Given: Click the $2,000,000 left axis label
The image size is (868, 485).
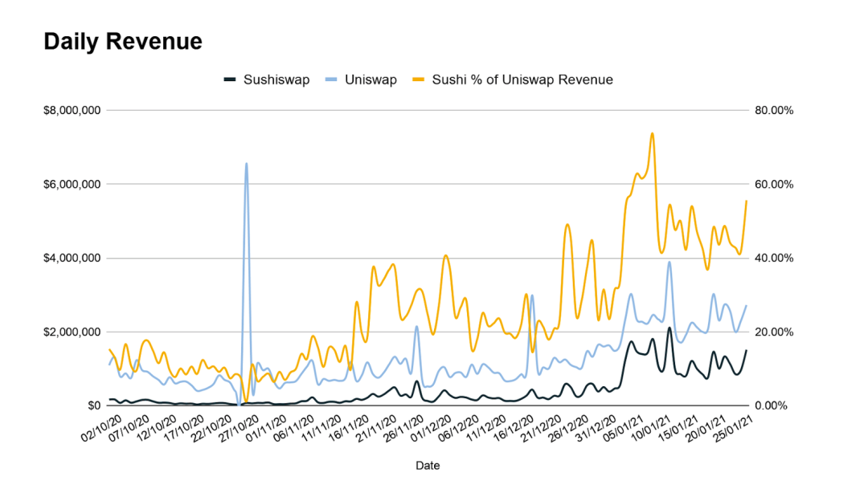Looking at the screenshot, I should pos(70,332).
